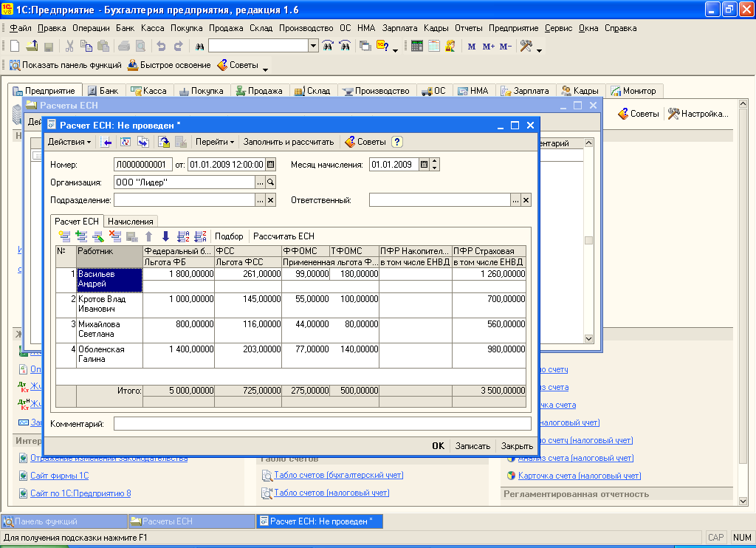Click the Undo arrow icon
The width and height of the screenshot is (756, 548).
point(161,46)
